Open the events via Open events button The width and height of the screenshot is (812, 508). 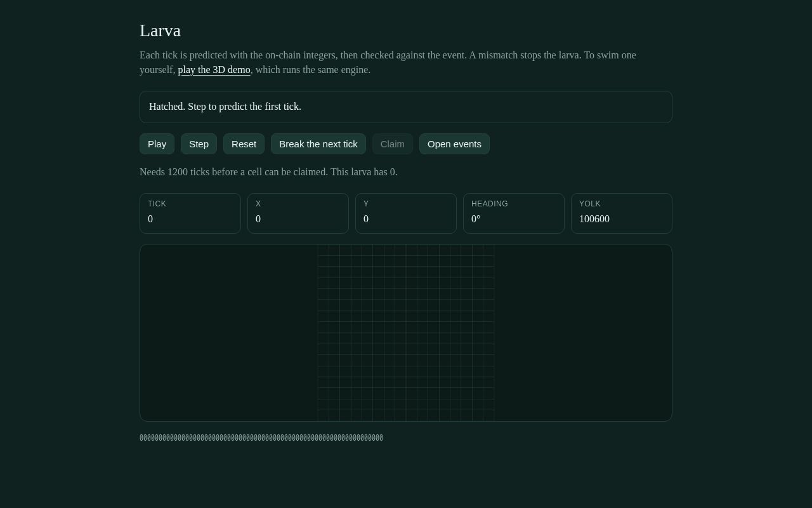(454, 144)
